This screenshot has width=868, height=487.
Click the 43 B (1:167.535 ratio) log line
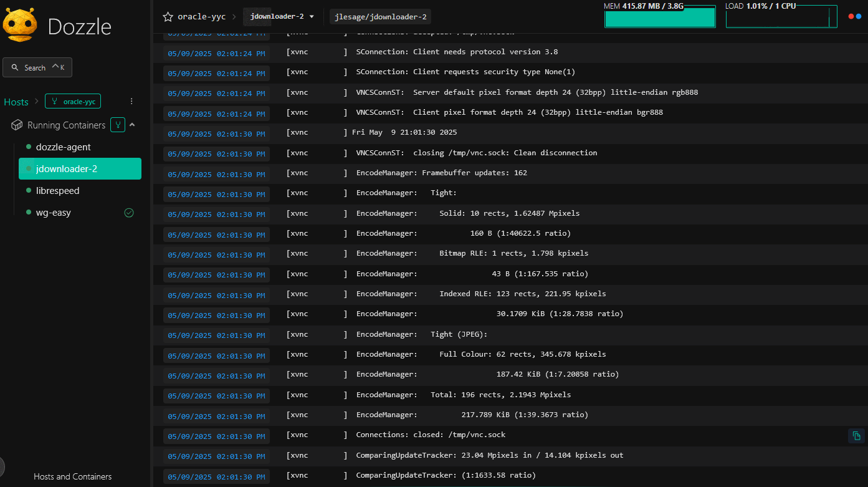tap(510, 274)
